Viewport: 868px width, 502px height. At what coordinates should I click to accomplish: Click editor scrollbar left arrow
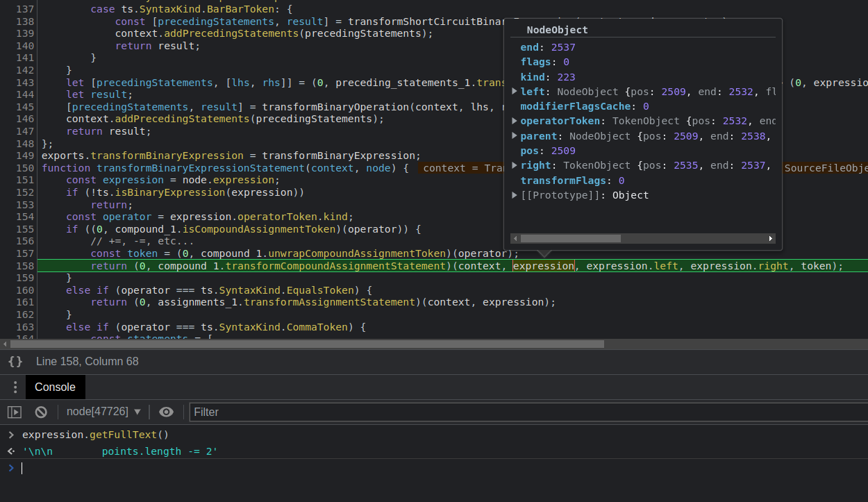tap(5, 344)
